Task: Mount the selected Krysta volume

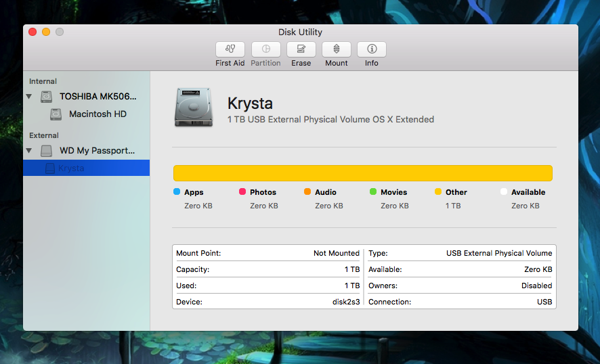Action: click(x=336, y=49)
